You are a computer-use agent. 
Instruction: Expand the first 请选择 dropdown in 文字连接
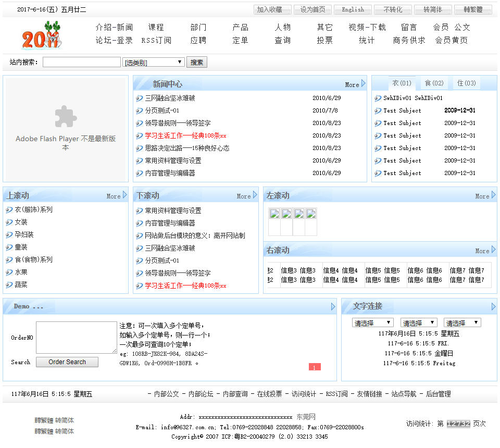pos(373,323)
